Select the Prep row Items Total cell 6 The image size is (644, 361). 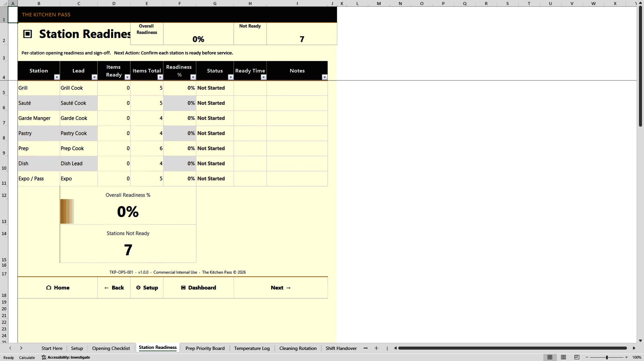click(147, 148)
